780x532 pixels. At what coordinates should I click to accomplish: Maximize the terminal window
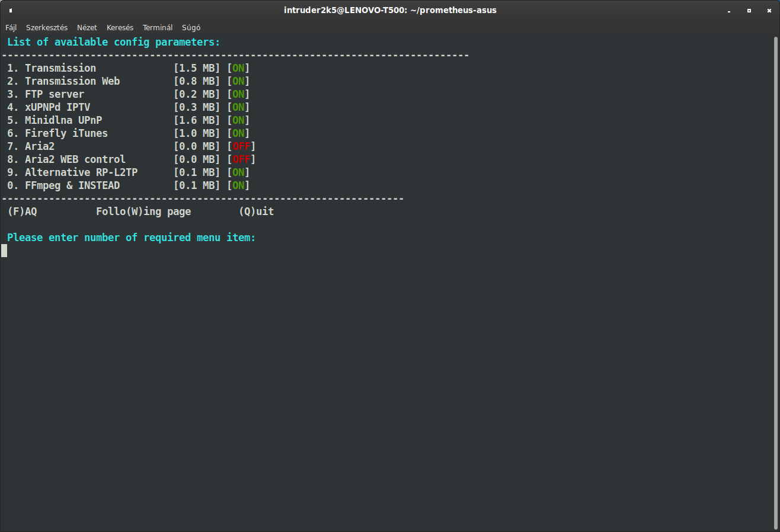[x=749, y=10]
